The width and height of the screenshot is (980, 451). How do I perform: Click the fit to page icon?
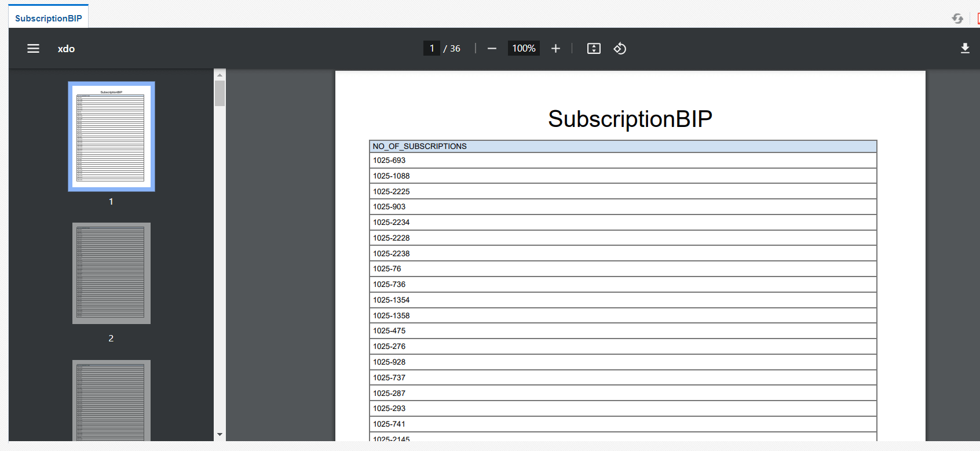point(594,49)
